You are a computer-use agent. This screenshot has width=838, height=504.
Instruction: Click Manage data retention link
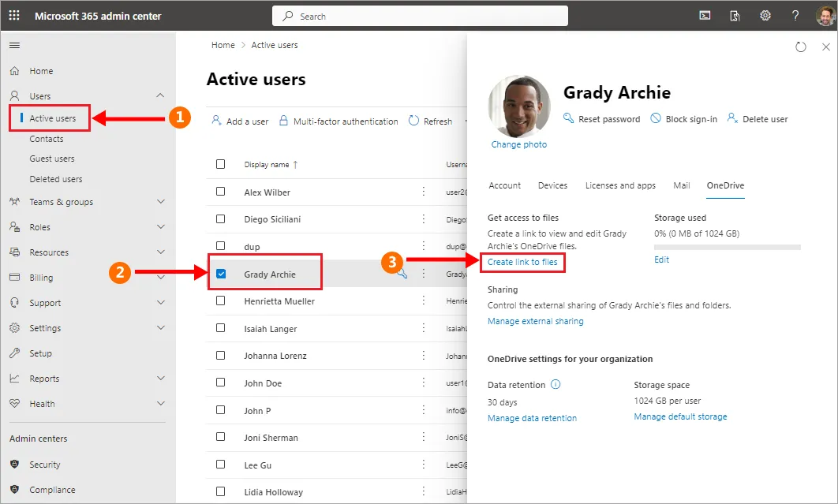coord(533,418)
